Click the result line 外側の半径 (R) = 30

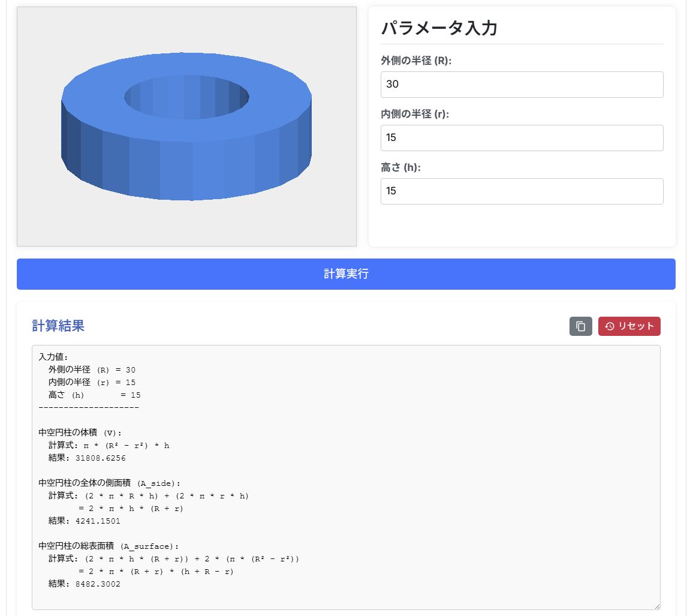92,369
